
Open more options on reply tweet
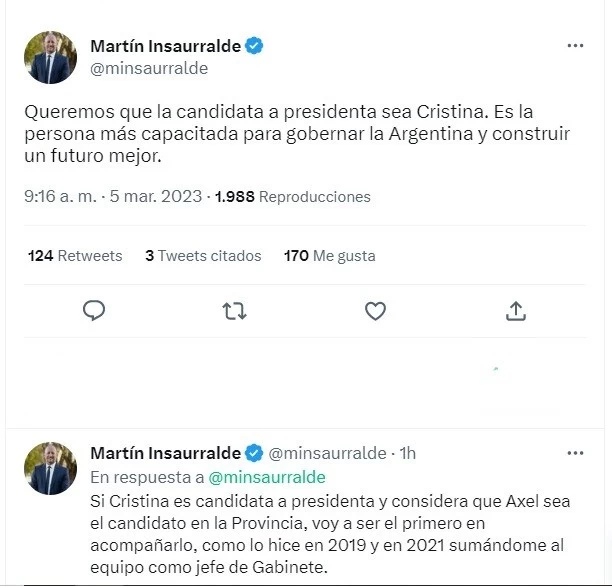pyautogui.click(x=575, y=453)
